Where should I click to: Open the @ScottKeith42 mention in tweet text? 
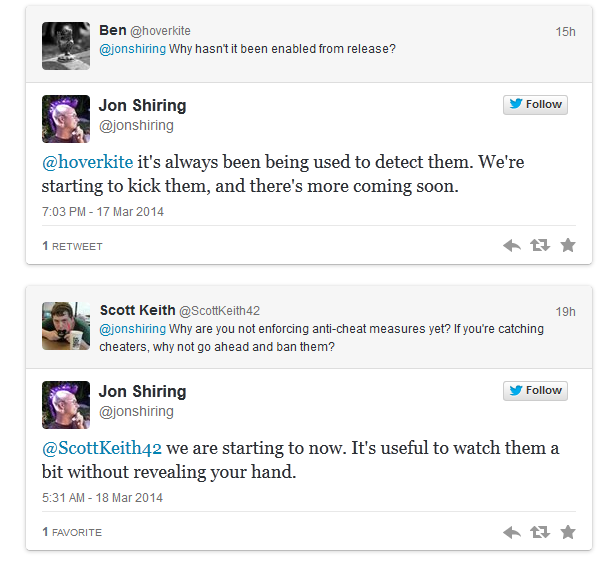[102, 445]
